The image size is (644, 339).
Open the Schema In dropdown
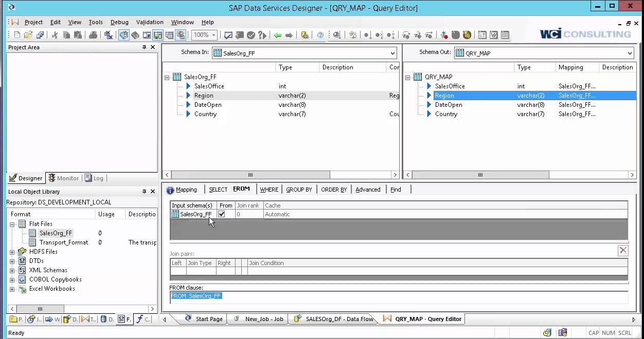tap(392, 53)
